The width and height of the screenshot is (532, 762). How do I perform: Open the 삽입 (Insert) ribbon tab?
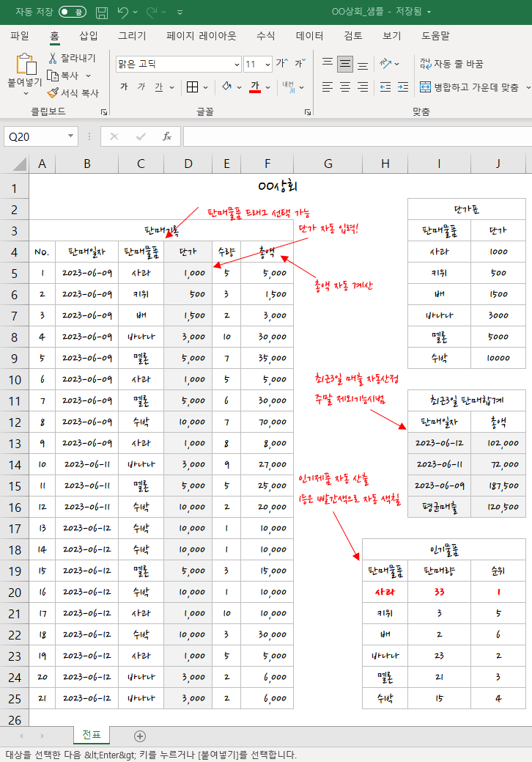coord(88,35)
